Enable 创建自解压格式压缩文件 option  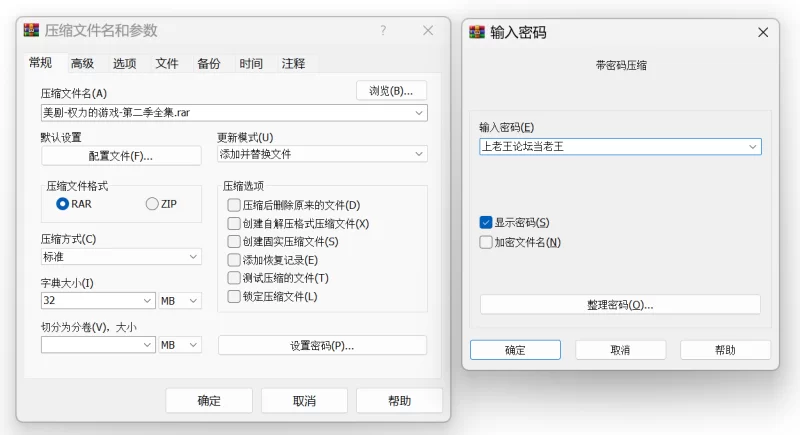point(234,224)
